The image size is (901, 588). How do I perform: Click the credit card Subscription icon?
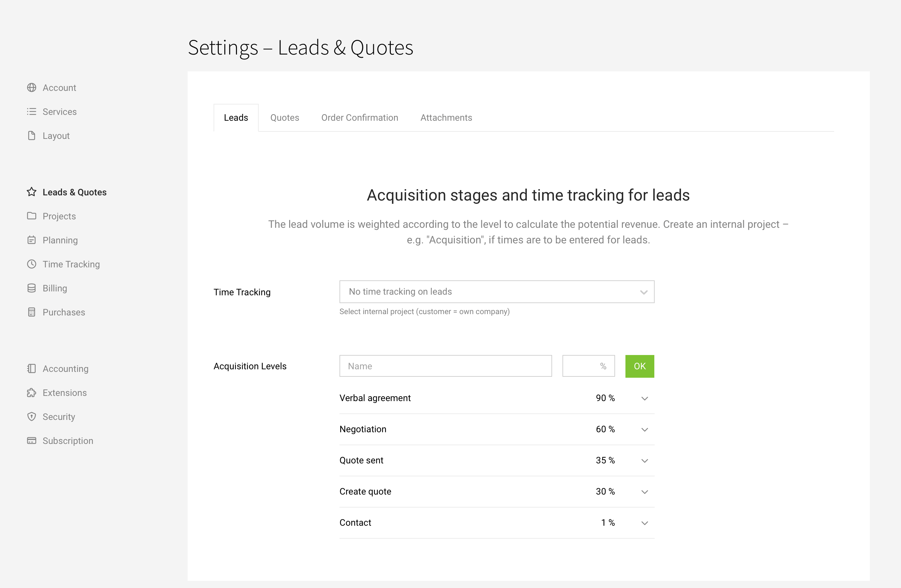32,441
